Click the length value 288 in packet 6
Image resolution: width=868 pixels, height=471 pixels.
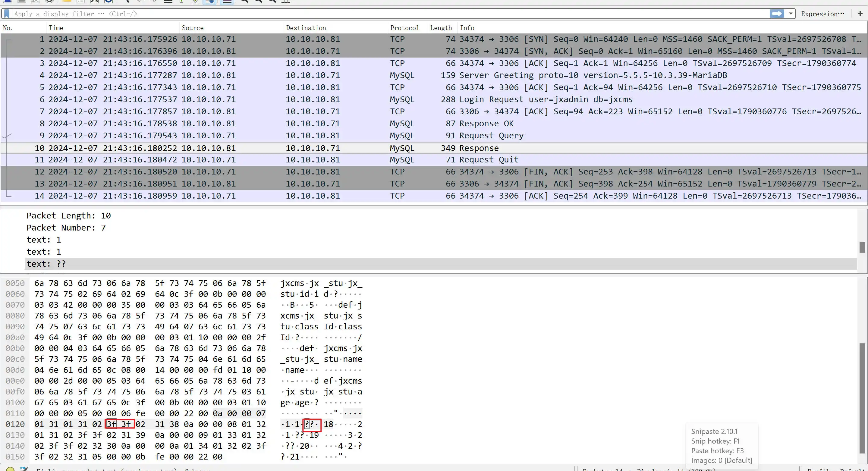pos(448,99)
